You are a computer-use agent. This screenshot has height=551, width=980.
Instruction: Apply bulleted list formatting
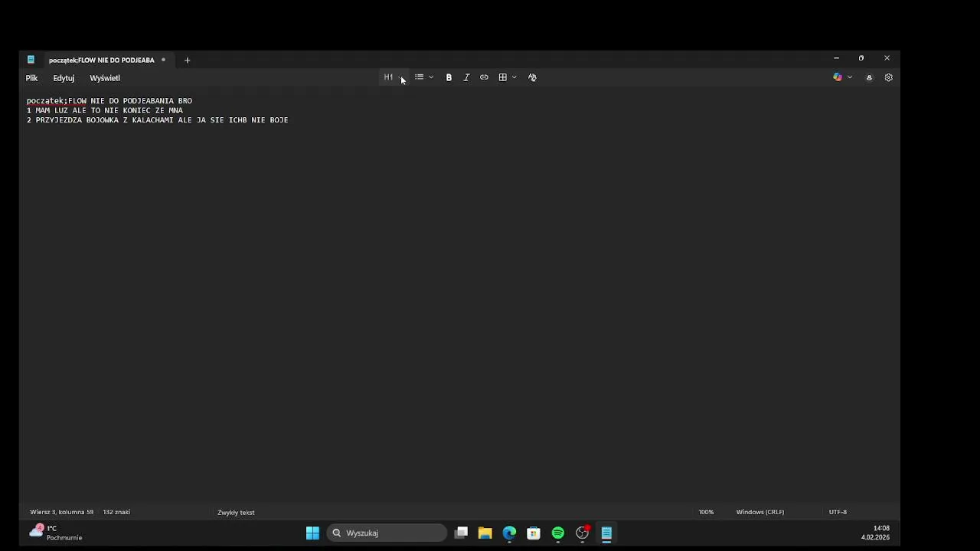419,77
